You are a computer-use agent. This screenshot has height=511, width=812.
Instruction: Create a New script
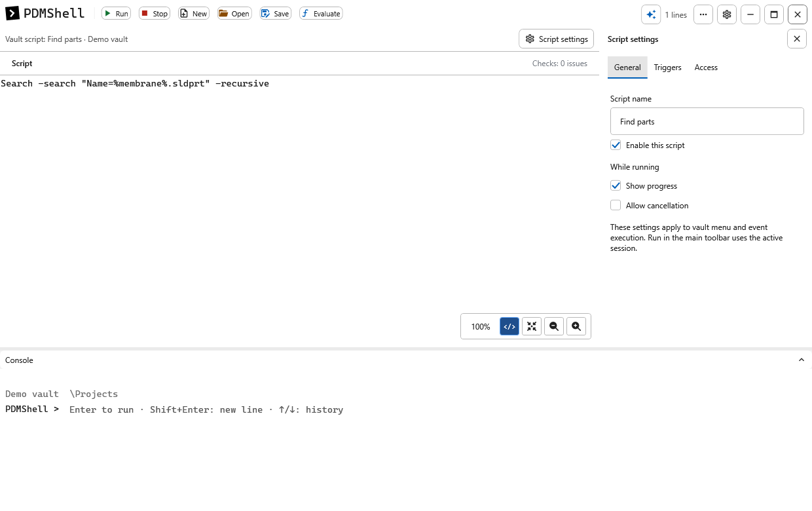pyautogui.click(x=194, y=13)
